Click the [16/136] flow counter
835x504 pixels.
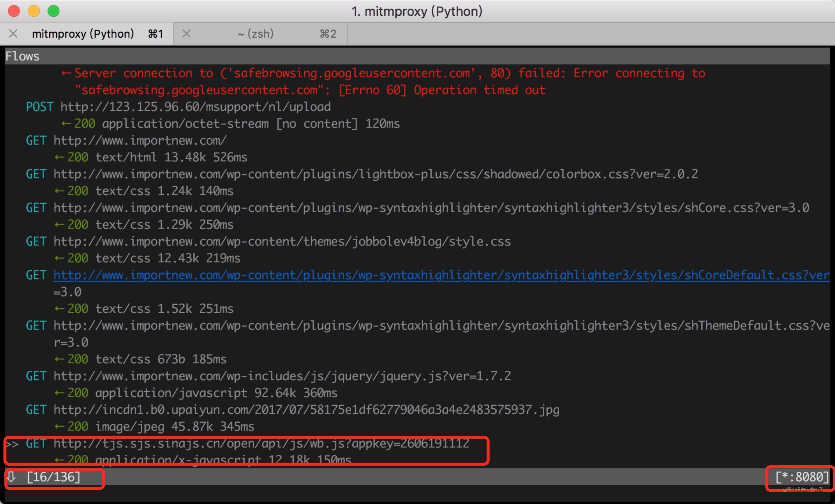tap(53, 477)
